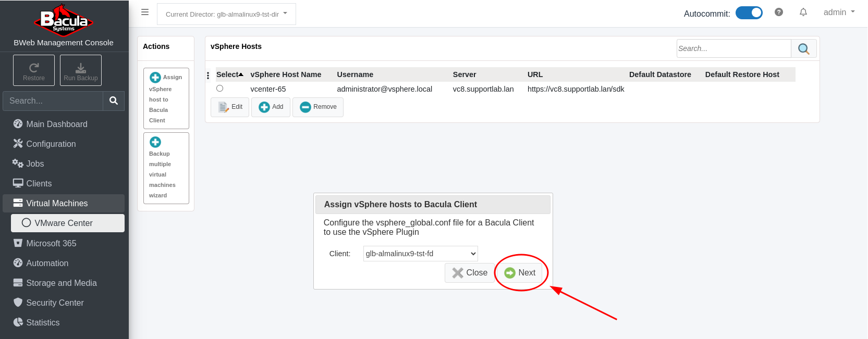Open the Configuration menu

click(x=64, y=144)
